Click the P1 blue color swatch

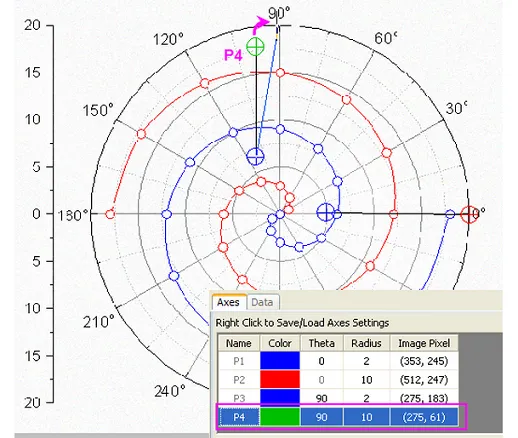(x=280, y=361)
